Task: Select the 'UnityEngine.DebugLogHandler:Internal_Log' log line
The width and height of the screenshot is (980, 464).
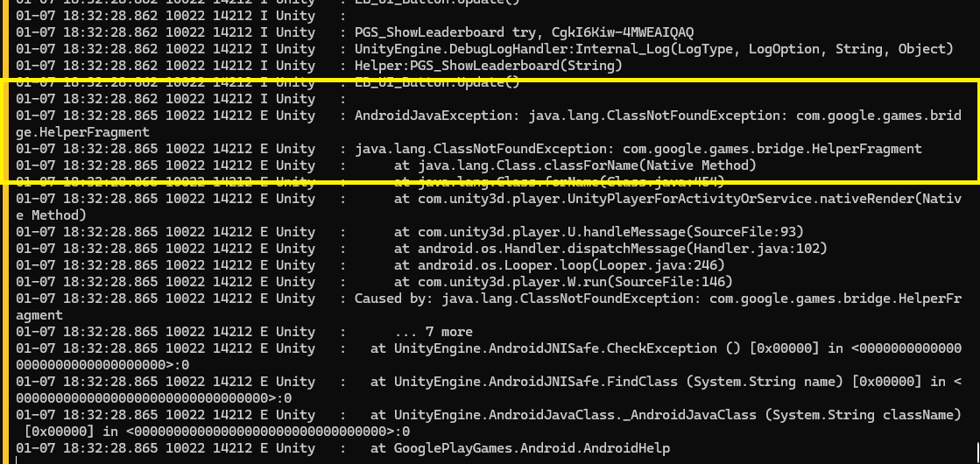Action: (x=484, y=49)
